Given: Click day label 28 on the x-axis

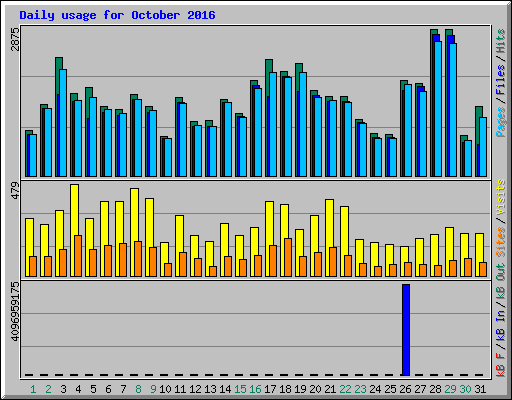Looking at the screenshot, I should [x=435, y=389].
